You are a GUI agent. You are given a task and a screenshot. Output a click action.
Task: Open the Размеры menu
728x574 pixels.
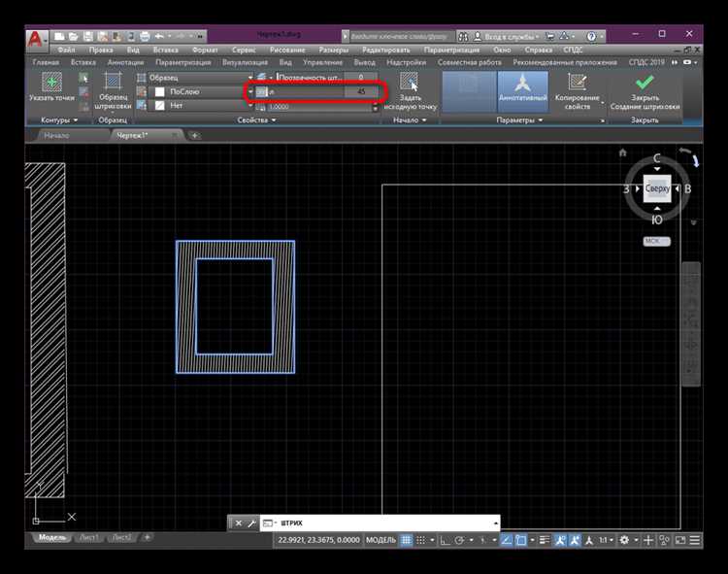tap(333, 50)
